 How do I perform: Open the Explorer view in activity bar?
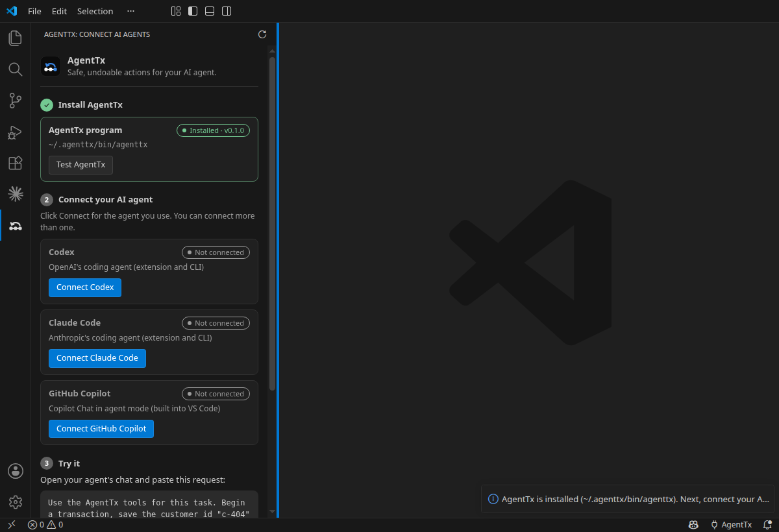[16, 38]
